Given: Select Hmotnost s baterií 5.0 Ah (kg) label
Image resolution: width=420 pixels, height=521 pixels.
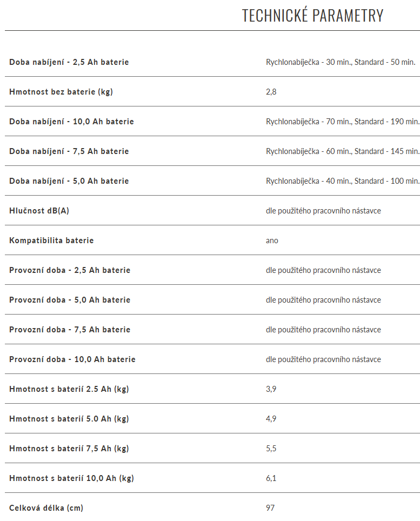Looking at the screenshot, I should pos(69,419).
